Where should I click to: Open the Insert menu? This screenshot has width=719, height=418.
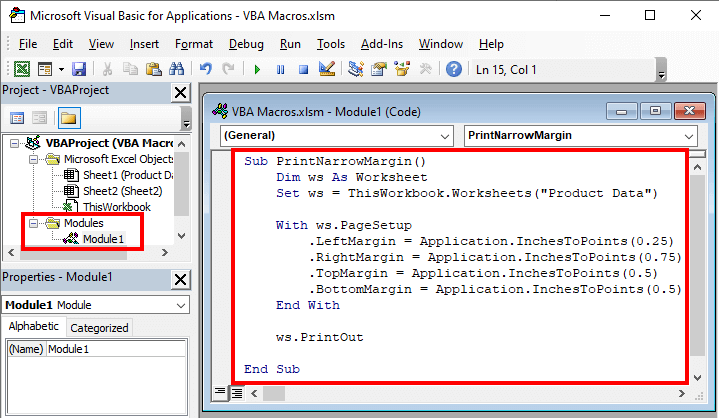tap(144, 44)
